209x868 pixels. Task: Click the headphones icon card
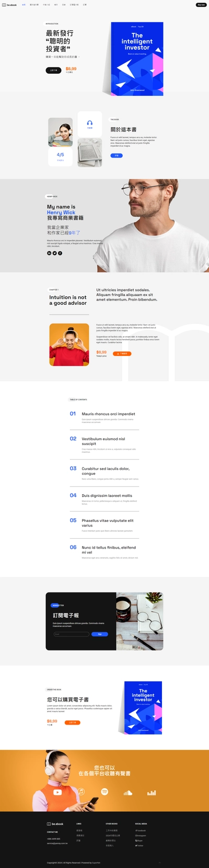point(90,124)
